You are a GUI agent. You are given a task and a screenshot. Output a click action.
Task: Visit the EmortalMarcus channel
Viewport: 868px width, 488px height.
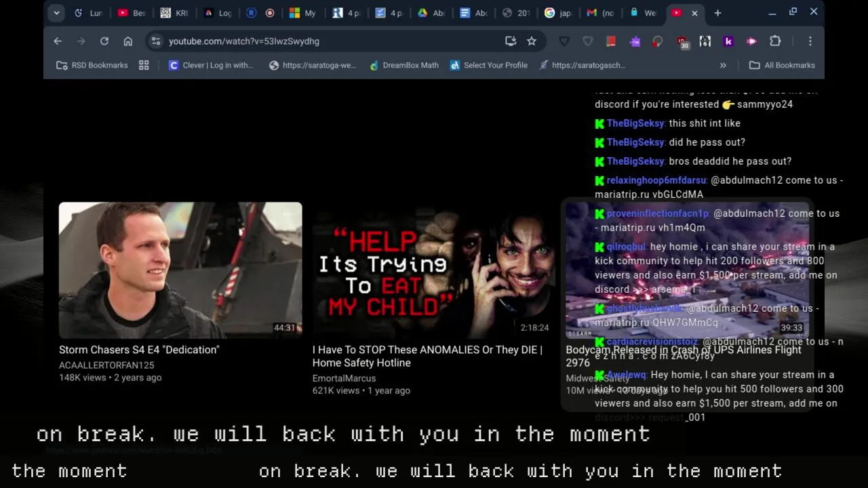tap(344, 378)
